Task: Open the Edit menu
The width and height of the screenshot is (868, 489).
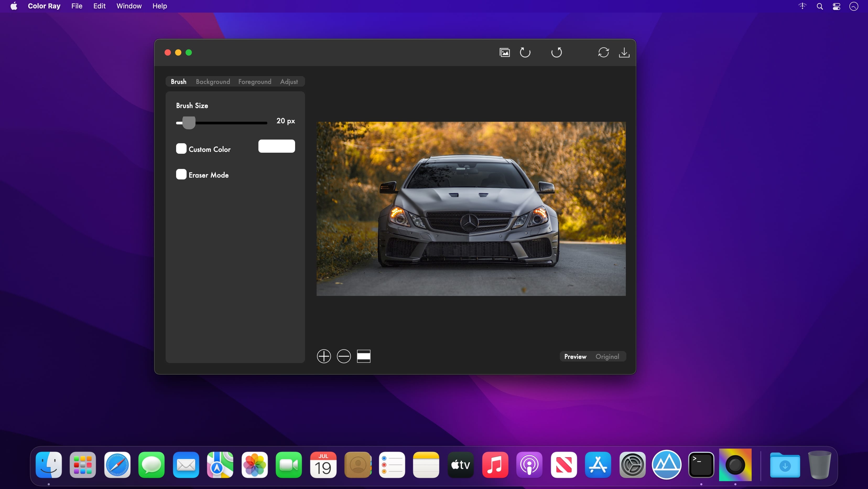Action: click(99, 6)
